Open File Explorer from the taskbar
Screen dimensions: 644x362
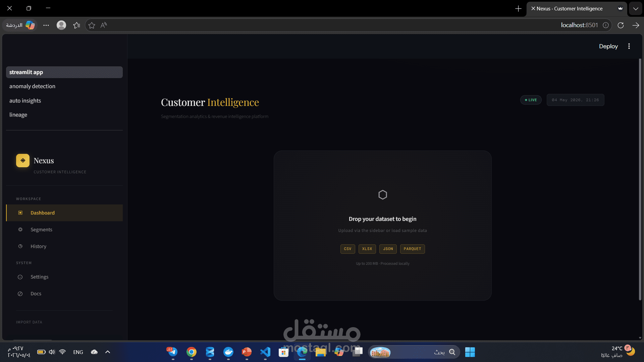pyautogui.click(x=321, y=352)
